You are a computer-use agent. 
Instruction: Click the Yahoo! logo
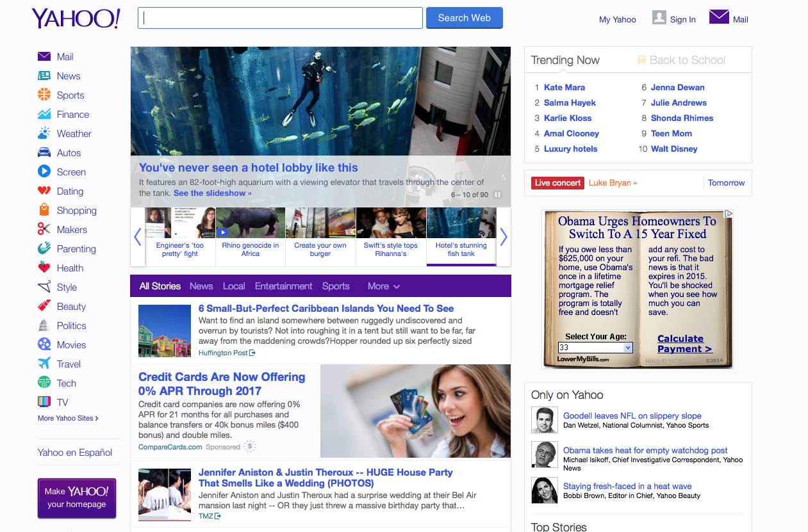[x=76, y=19]
